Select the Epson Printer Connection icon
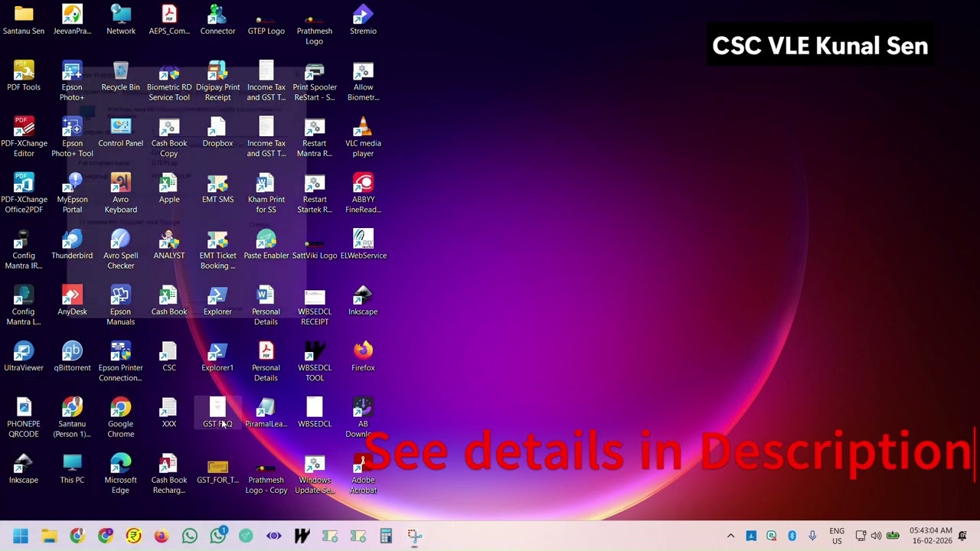This screenshot has width=980, height=551. click(121, 361)
